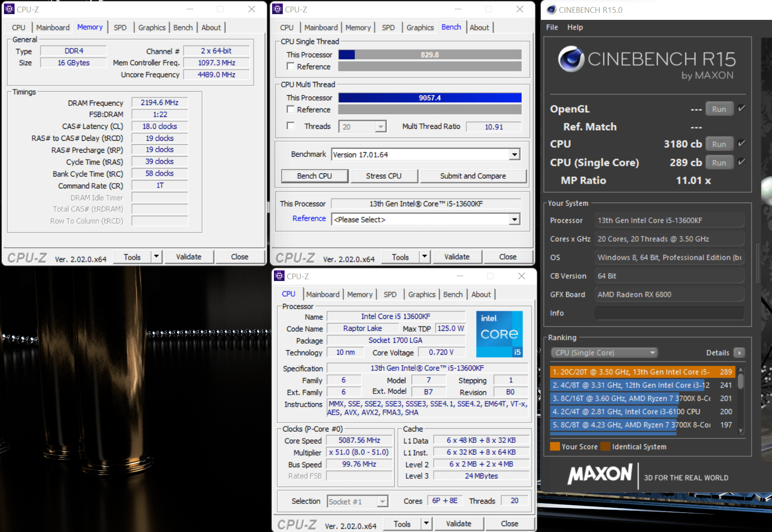Click the GFX Board AMD Radeon RX 6800 field
Image resolution: width=772 pixels, height=532 pixels.
669,294
